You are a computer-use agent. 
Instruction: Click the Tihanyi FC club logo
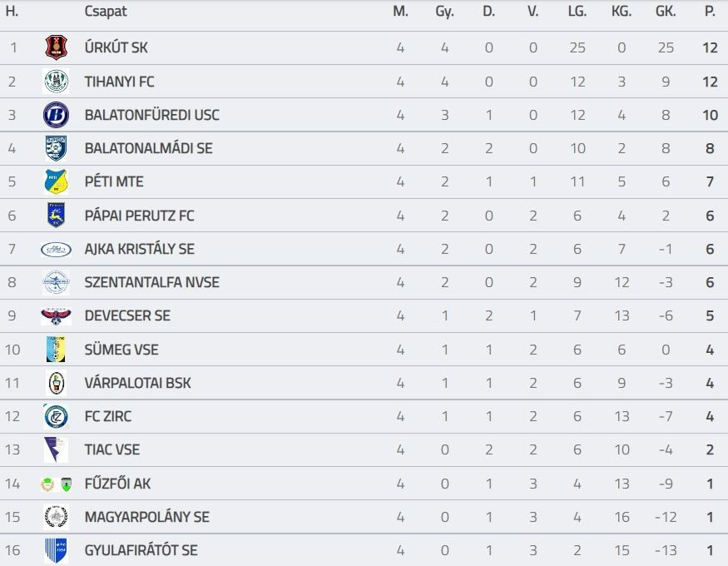(x=56, y=82)
